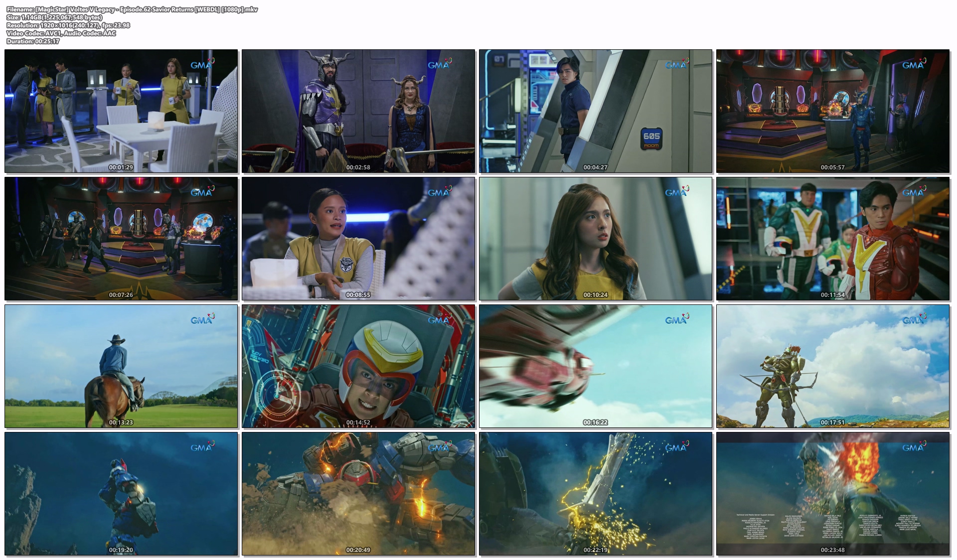Click the woman in yellow vest thumbnail 00:08:55
957x560 pixels.
358,239
